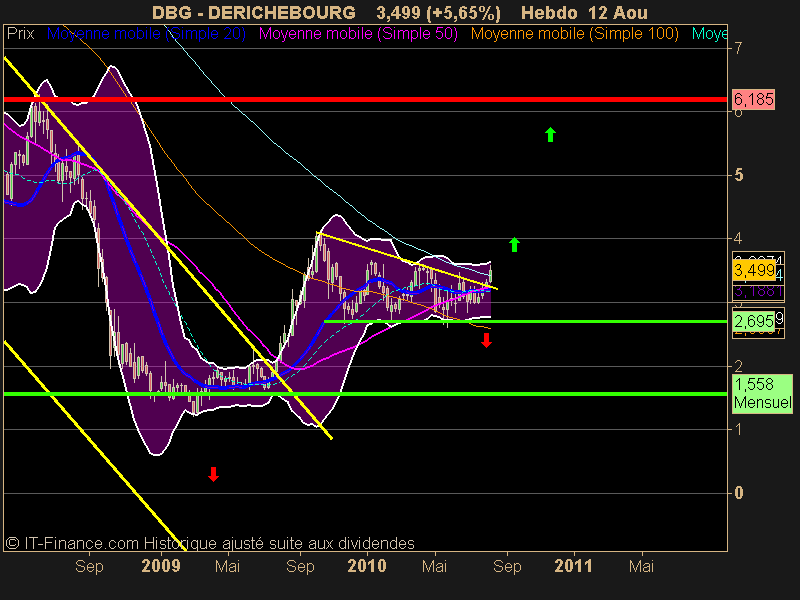Click the "2011" label on the time axis
Viewport: 800px width, 600px height.
coord(573,566)
